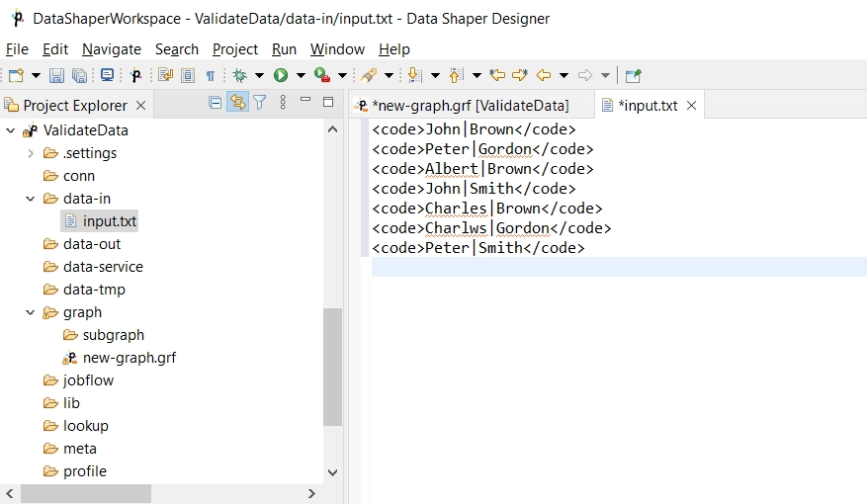Viewport: 867px width, 504px height.
Task: Click the Pin Editor icon
Action: point(633,75)
